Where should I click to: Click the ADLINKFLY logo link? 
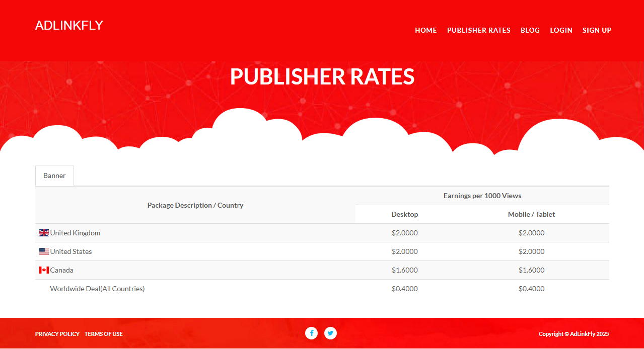click(69, 25)
